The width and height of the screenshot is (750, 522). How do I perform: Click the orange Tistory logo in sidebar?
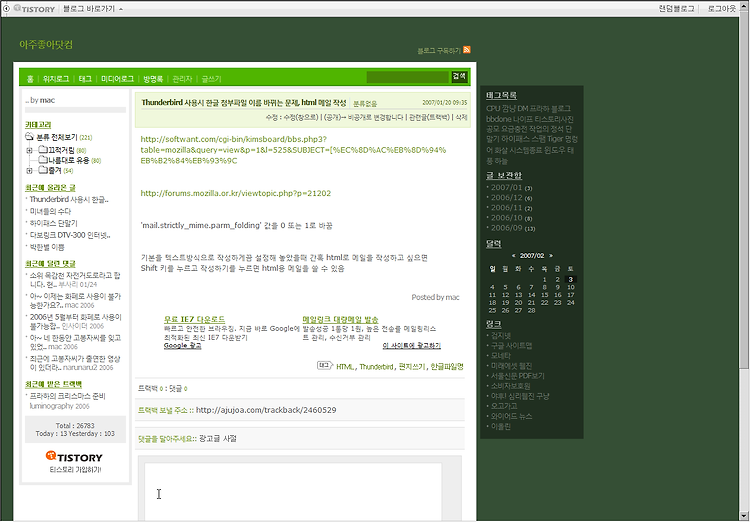pos(74,456)
